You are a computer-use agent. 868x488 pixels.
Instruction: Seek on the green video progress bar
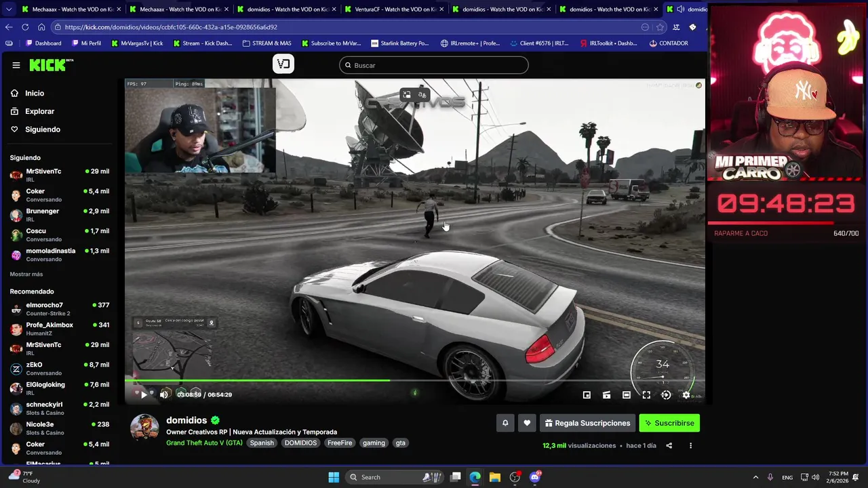point(414,380)
